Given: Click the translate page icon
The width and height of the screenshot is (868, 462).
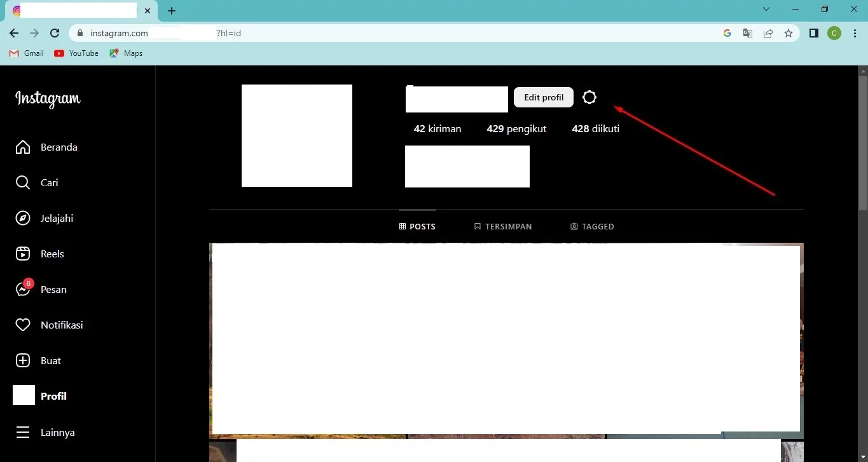Looking at the screenshot, I should coord(748,33).
